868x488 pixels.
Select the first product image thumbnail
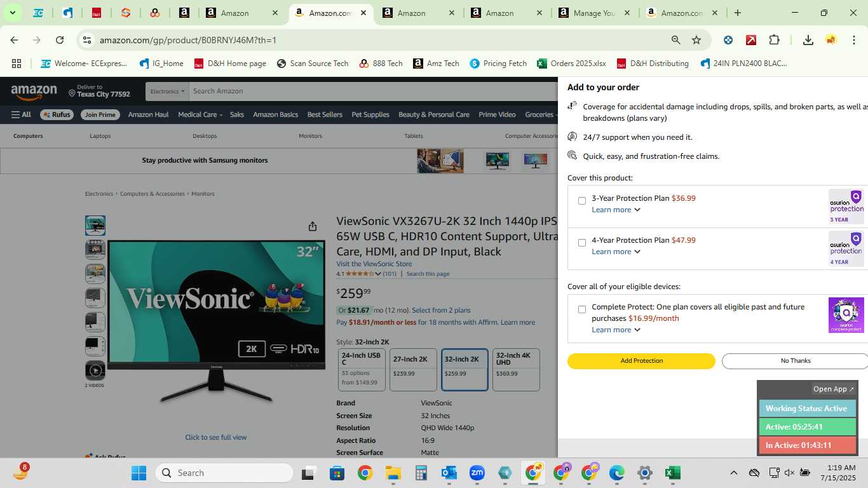tap(95, 226)
